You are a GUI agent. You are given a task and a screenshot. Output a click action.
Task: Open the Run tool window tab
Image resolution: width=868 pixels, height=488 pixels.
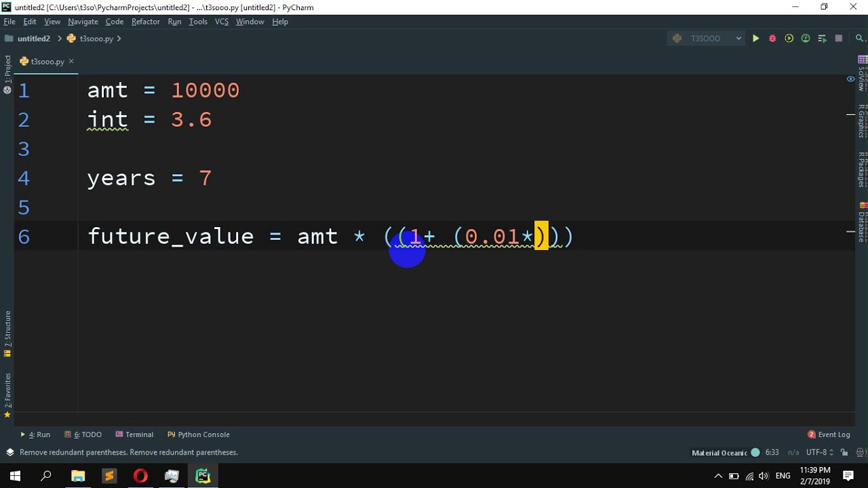(35, 434)
